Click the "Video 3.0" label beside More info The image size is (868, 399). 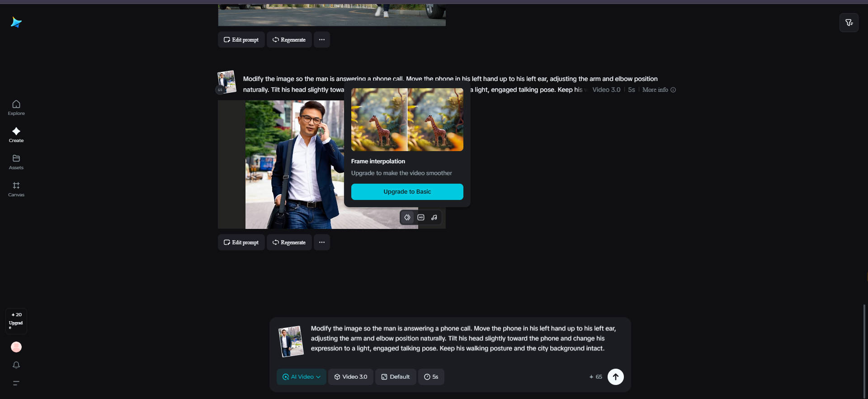[606, 90]
